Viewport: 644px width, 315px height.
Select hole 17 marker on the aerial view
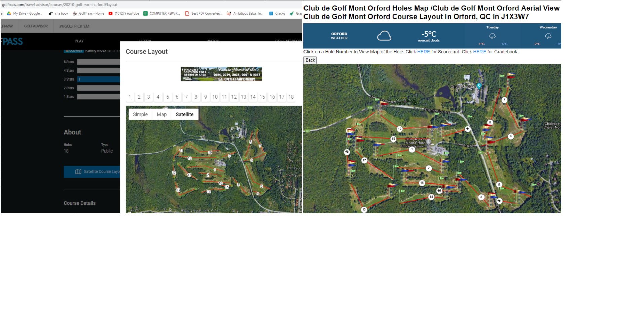[364, 160]
